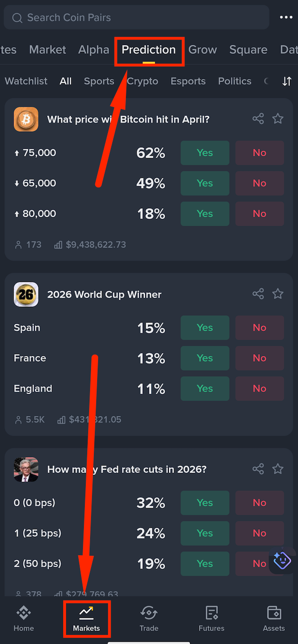Viewport: 298px width, 644px height.
Task: Select the Sports category filter
Action: click(x=99, y=81)
